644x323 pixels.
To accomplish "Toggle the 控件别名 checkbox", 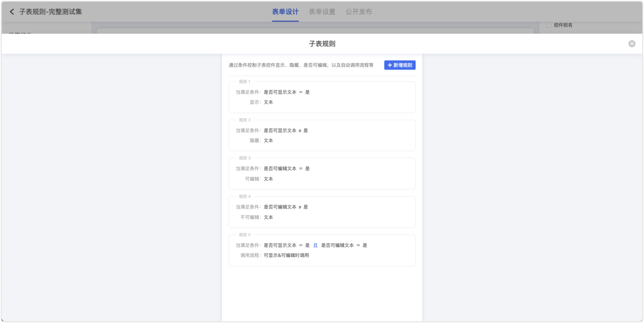I will (x=549, y=25).
